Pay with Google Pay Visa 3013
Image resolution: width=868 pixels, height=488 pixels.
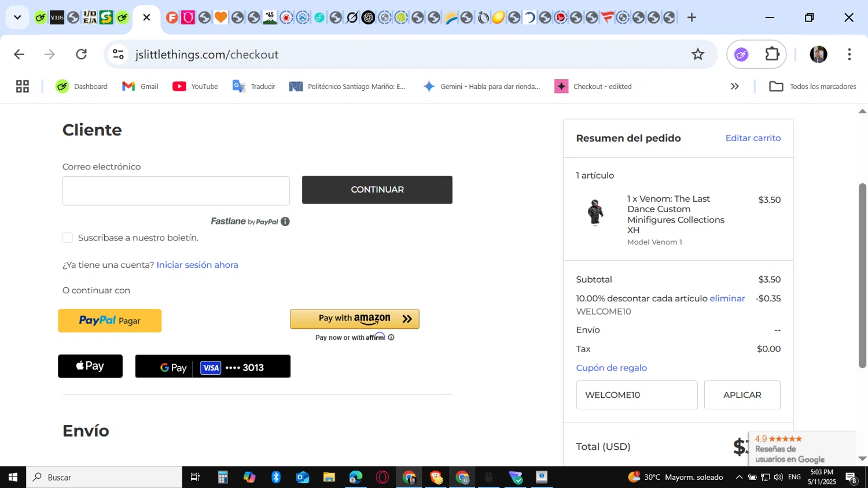213,367
